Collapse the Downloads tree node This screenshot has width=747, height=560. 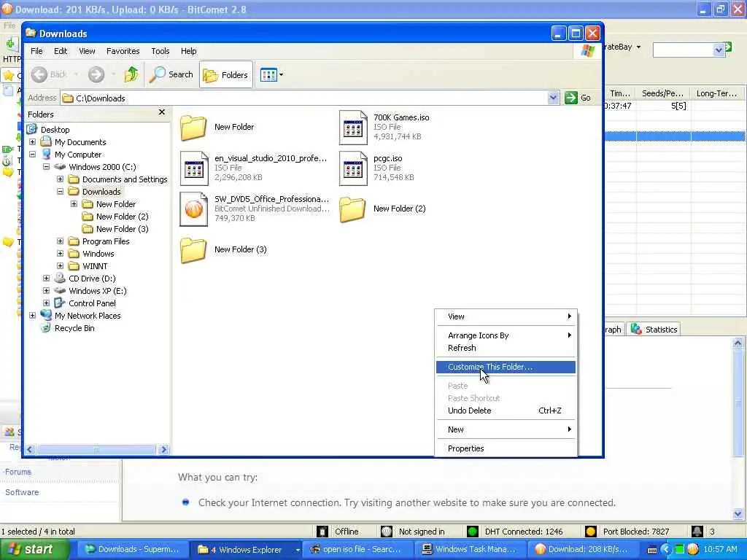[60, 192]
